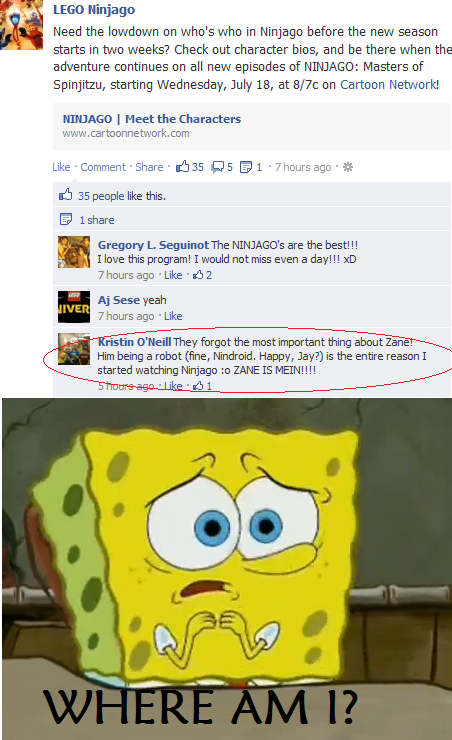
Task: Click the share icon beside 1 share
Action: (x=66, y=219)
